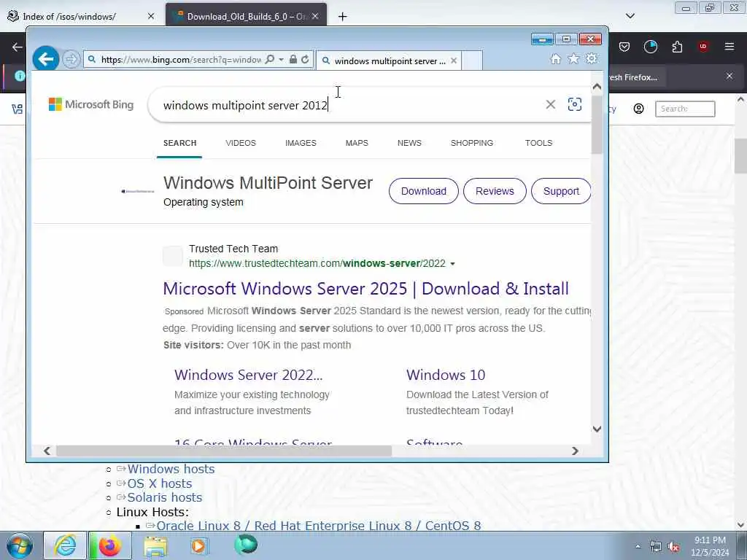The image size is (747, 560).
Task: Click the account user icon on the Firefox page
Action: [x=638, y=109]
